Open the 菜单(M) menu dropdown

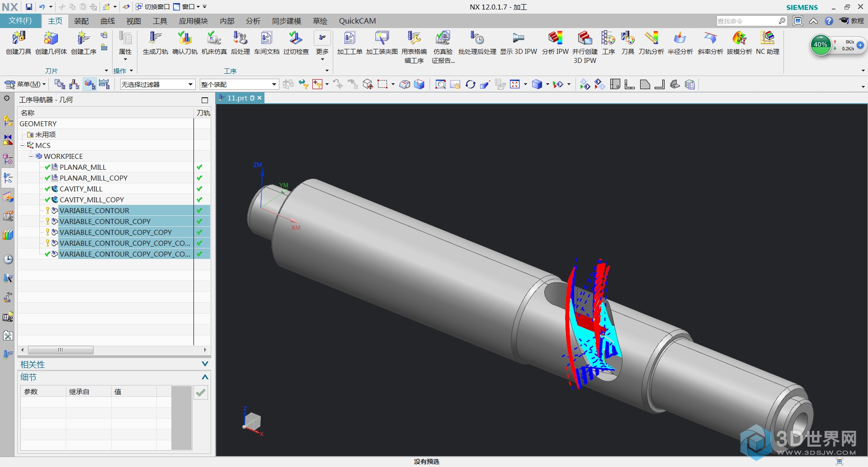[25, 84]
